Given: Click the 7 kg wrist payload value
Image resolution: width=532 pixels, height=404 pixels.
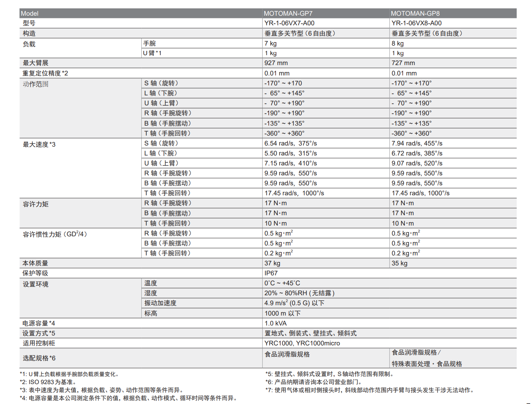Looking at the screenshot, I should (x=270, y=43).
